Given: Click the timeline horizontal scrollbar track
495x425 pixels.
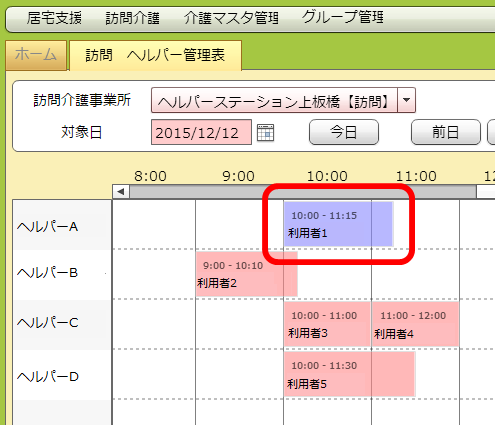Looking at the screenshot, I should coord(303,192).
